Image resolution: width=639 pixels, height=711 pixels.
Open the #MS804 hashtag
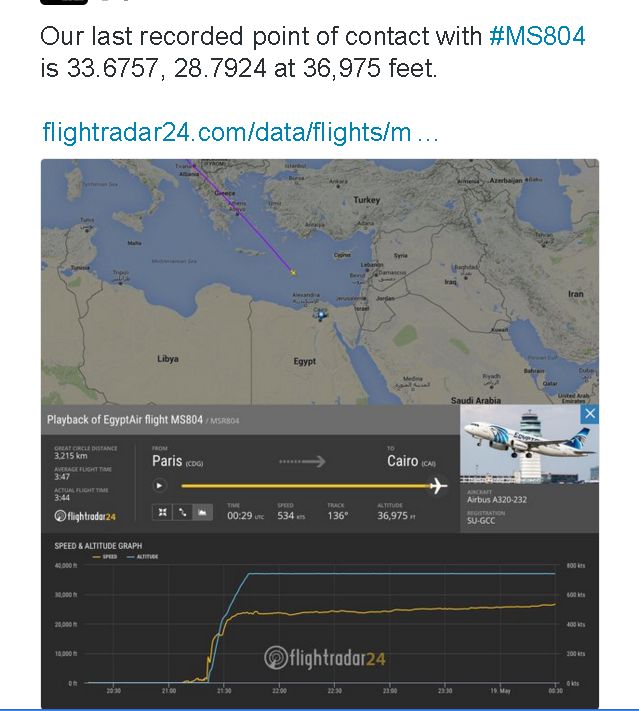coord(537,36)
